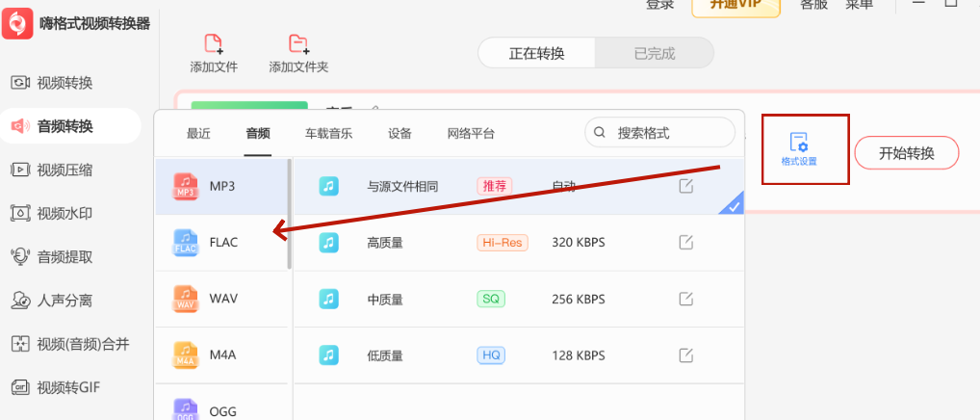Edit the 与源文件相同 preset
This screenshot has width=980, height=420.
686,186
